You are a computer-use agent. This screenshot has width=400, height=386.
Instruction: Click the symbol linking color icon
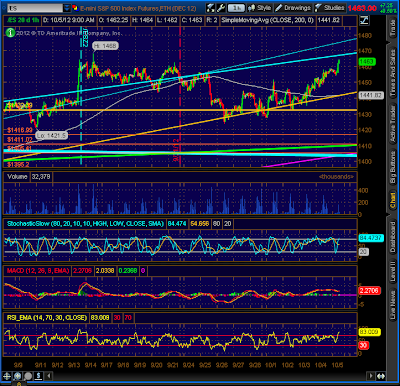coord(75,8)
